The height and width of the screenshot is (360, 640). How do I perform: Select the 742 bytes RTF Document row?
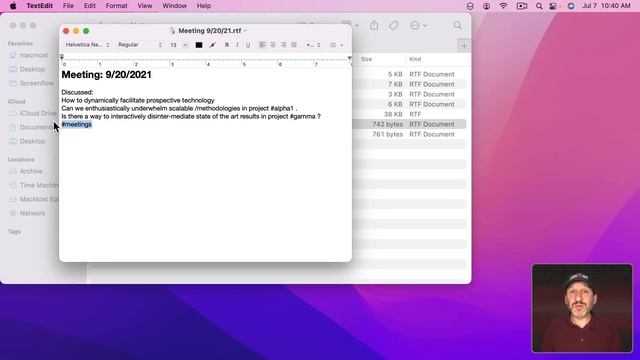[x=409, y=124]
